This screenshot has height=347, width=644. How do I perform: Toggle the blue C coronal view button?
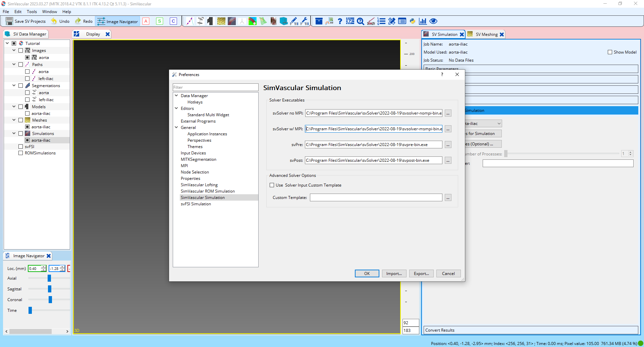pyautogui.click(x=173, y=21)
